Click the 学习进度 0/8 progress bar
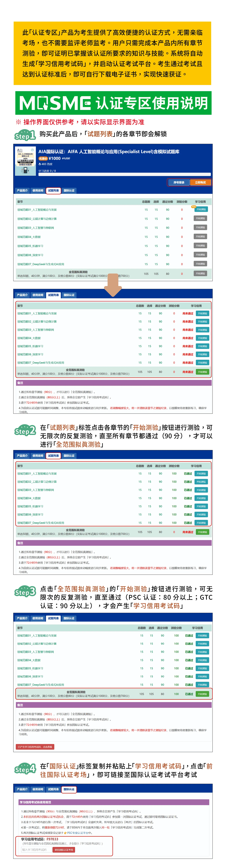Screen dimensions: 226x868 [124, 174]
